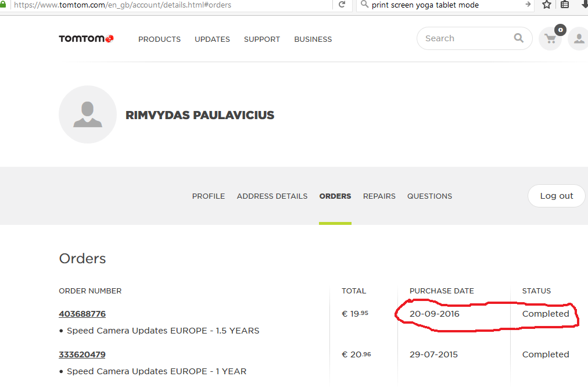This screenshot has width=588, height=387.
Task: Click the green padlock security icon
Action: [x=3, y=5]
